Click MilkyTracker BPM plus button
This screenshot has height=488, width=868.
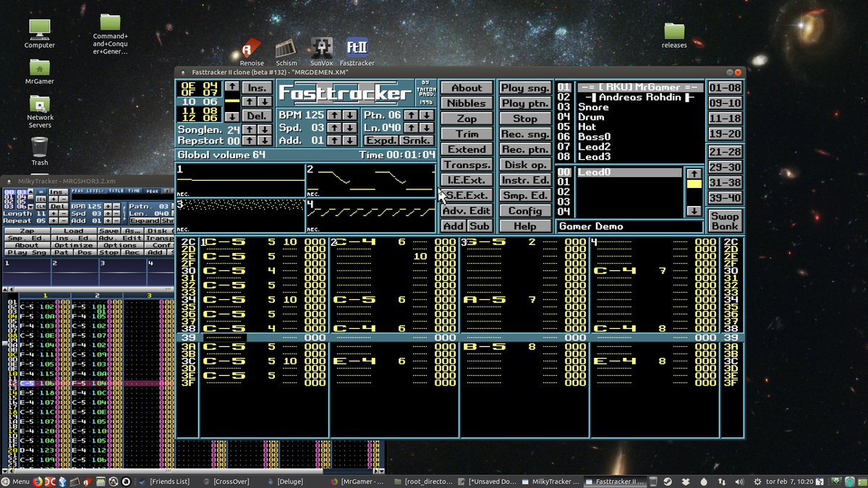click(x=108, y=207)
